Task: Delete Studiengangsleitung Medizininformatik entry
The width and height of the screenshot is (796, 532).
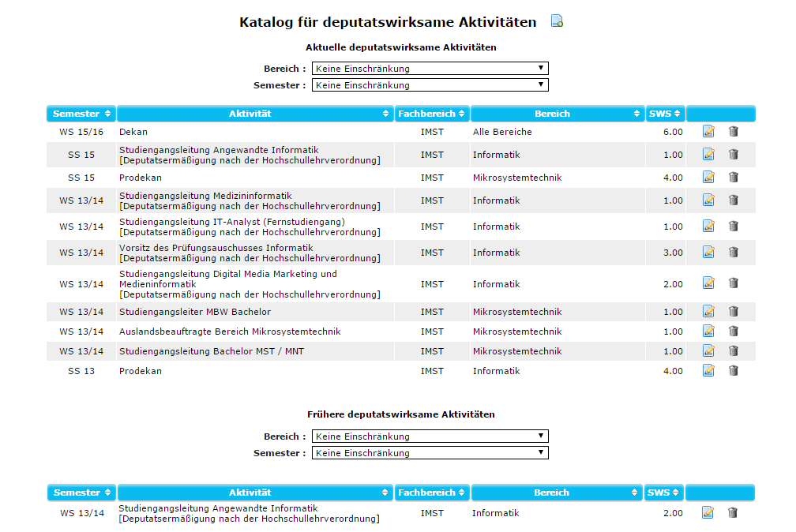Action: point(734,200)
